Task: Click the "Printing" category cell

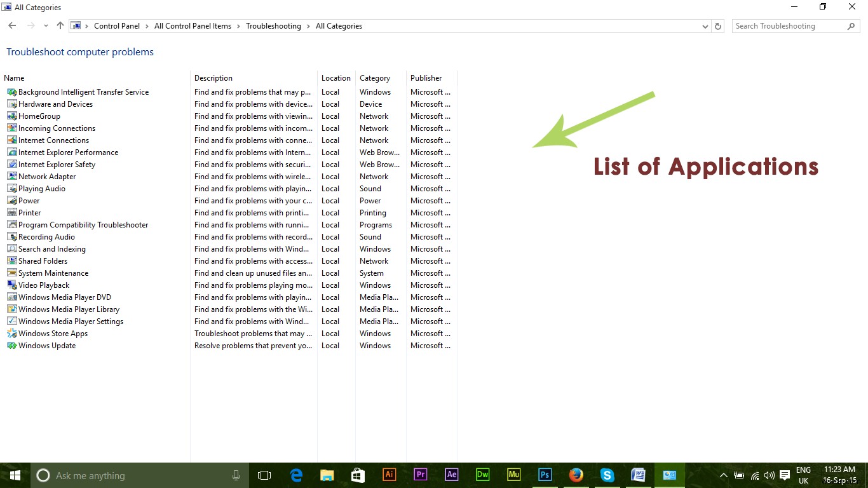Action: point(373,213)
